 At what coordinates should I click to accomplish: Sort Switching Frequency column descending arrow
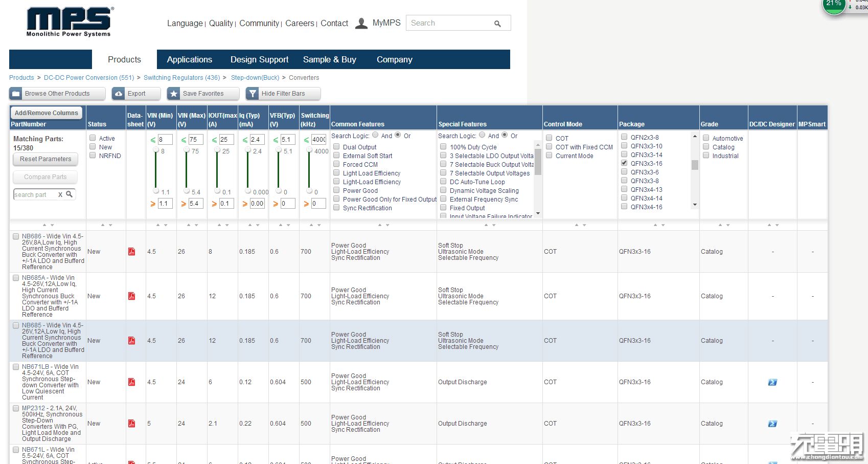point(319,225)
